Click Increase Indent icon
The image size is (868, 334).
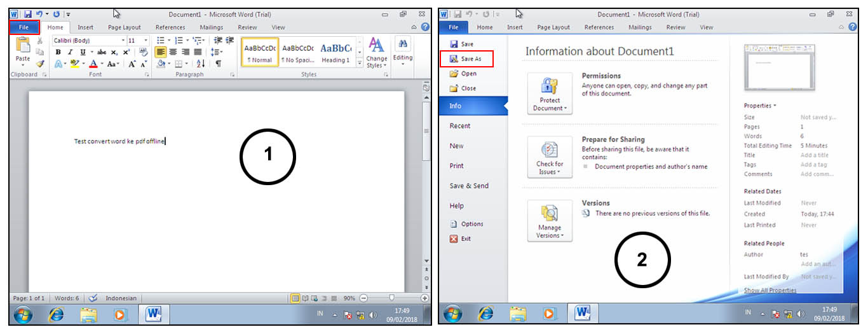coord(229,40)
